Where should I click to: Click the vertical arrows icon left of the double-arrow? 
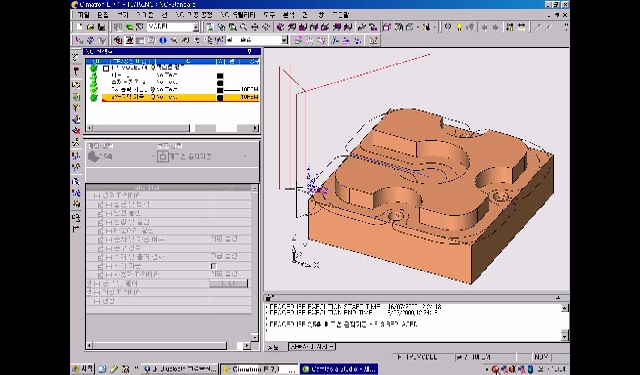click(x=510, y=27)
